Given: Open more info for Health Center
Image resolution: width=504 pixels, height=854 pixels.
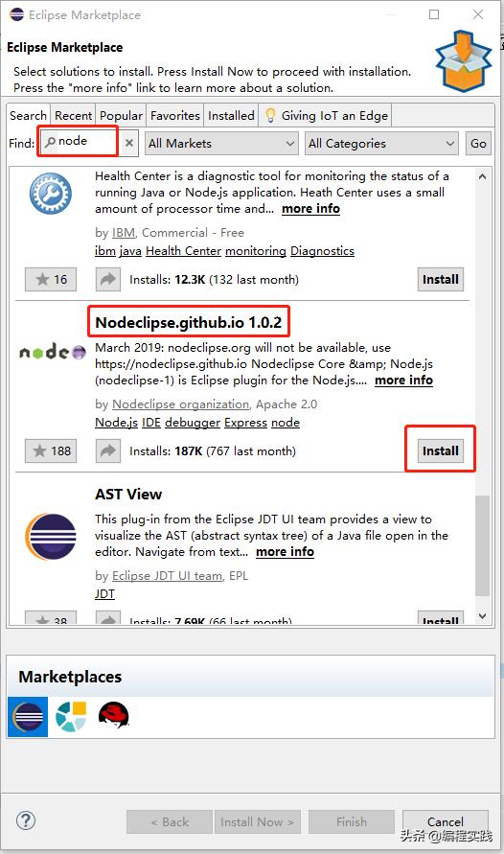Looking at the screenshot, I should click(x=310, y=209).
